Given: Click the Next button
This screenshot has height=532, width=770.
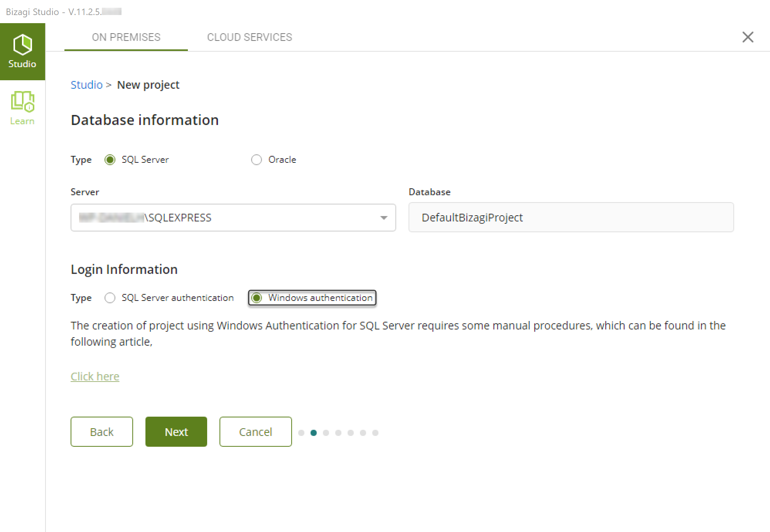Looking at the screenshot, I should pyautogui.click(x=176, y=432).
